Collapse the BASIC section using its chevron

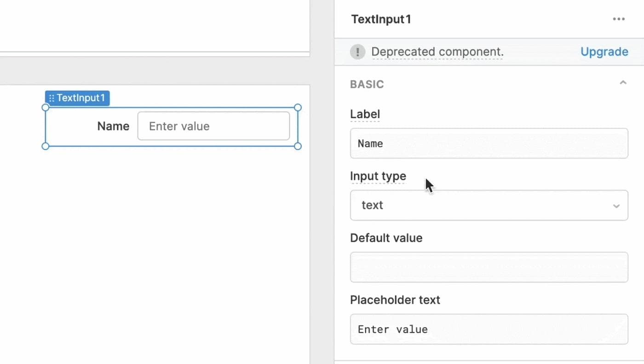coord(623,83)
